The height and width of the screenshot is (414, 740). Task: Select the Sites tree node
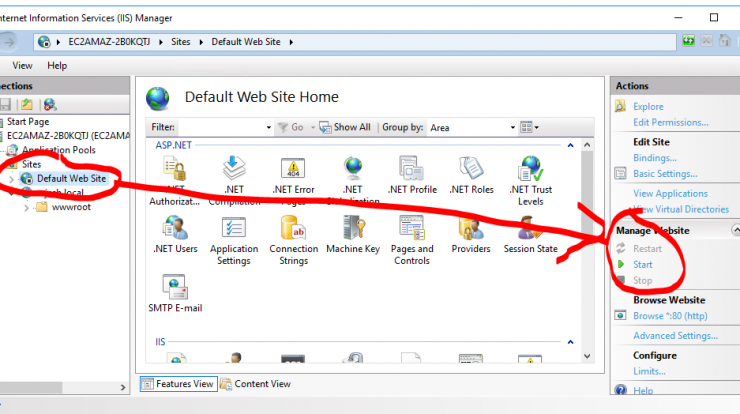(31, 164)
